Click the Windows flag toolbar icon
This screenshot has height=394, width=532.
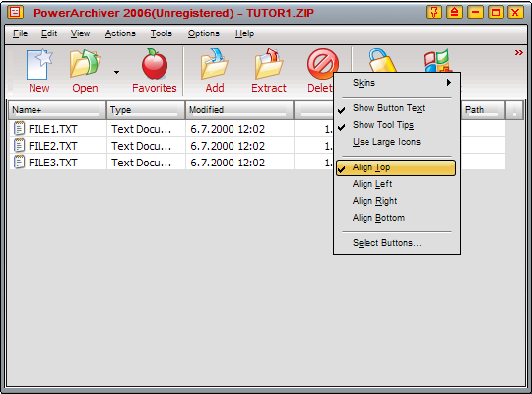437,60
